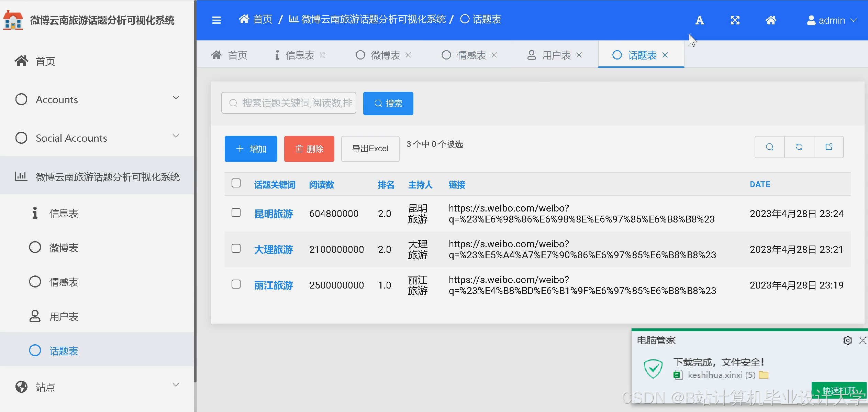Open the 丽江旅游 topic link
The height and width of the screenshot is (412, 868).
click(274, 285)
